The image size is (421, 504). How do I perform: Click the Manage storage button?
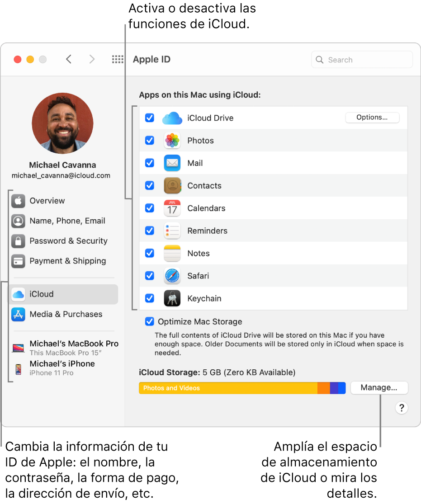379,388
